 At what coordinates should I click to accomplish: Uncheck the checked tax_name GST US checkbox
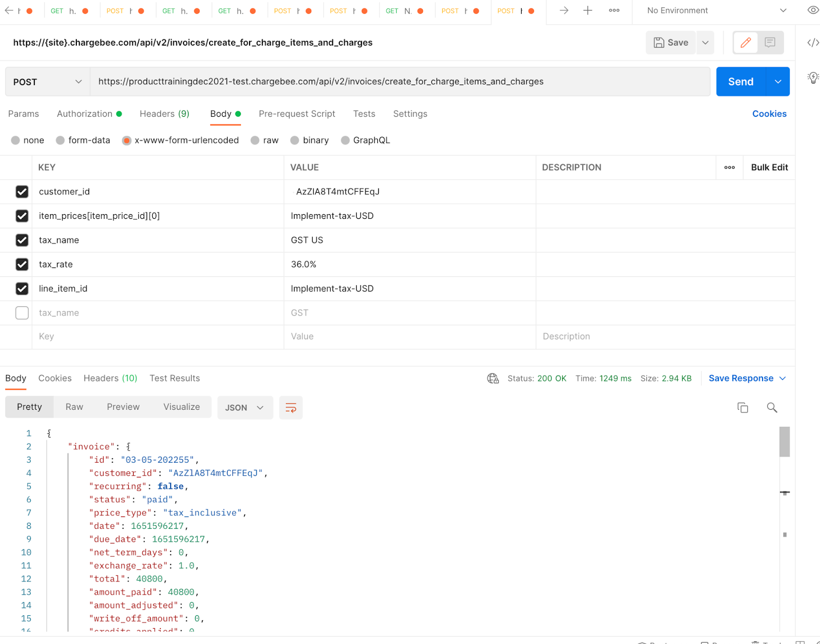point(22,240)
